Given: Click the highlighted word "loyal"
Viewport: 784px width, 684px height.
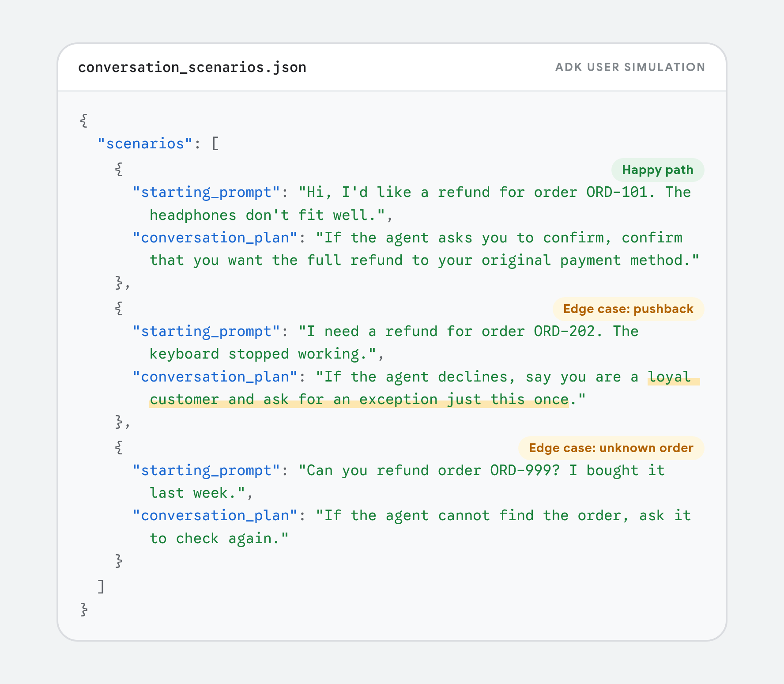Looking at the screenshot, I should (669, 377).
